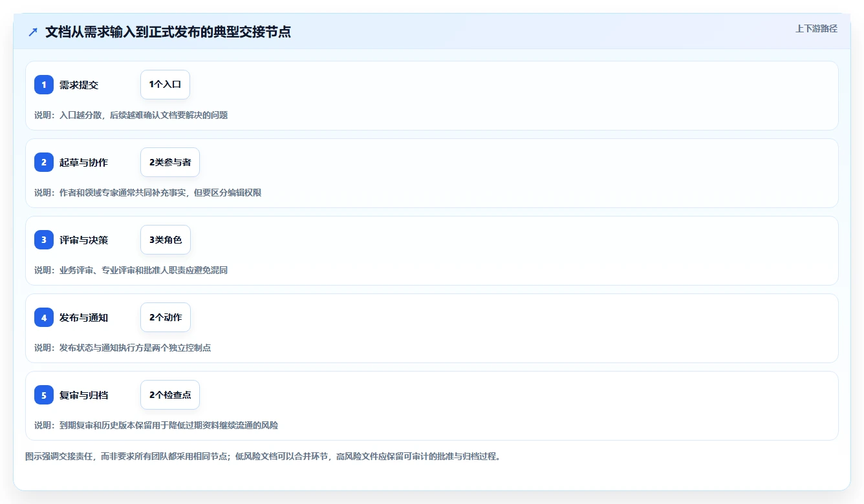This screenshot has height=504, width=864.
Task: Click the 发布与通知 step label
Action: click(83, 317)
